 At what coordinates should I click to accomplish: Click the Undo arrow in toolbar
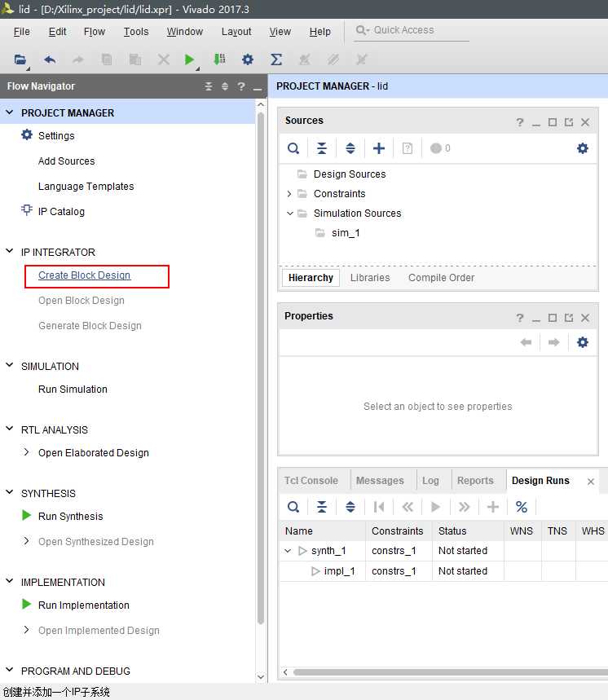[x=50, y=59]
